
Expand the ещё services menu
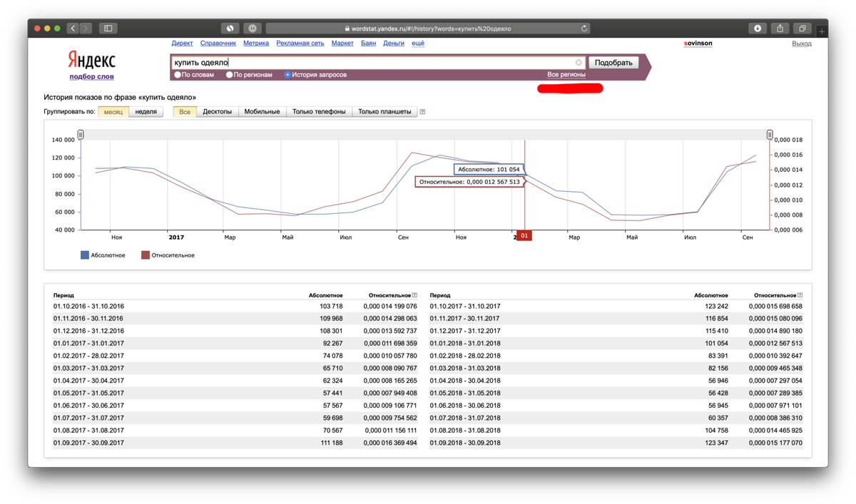click(x=418, y=43)
